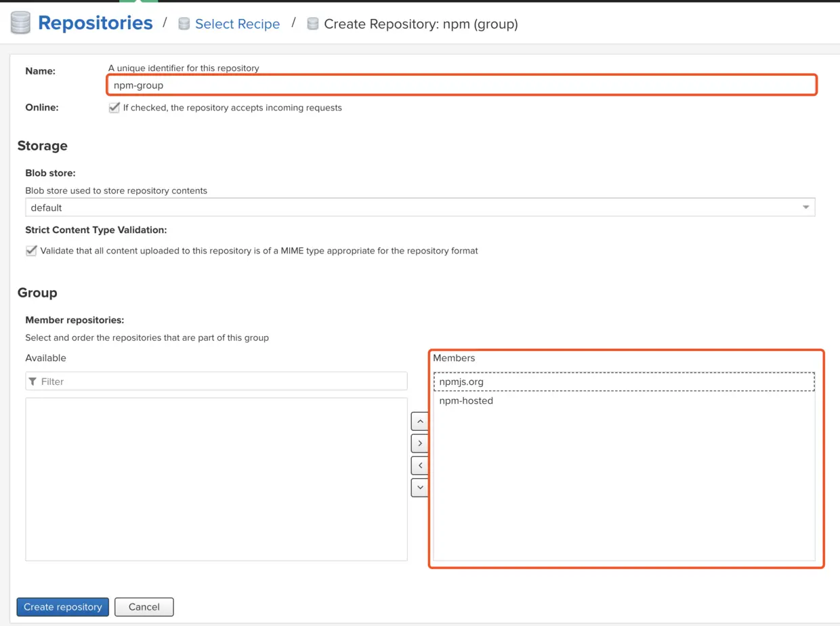Viewport: 840px width, 626px height.
Task: Open the Repositories breadcrumb link
Action: point(96,23)
